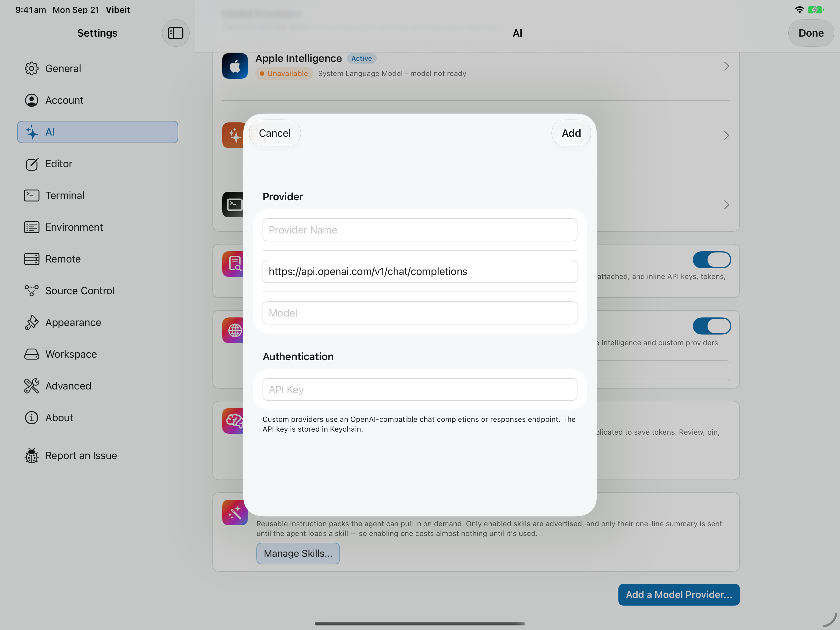
Task: Click the Remote server icon
Action: 31,259
